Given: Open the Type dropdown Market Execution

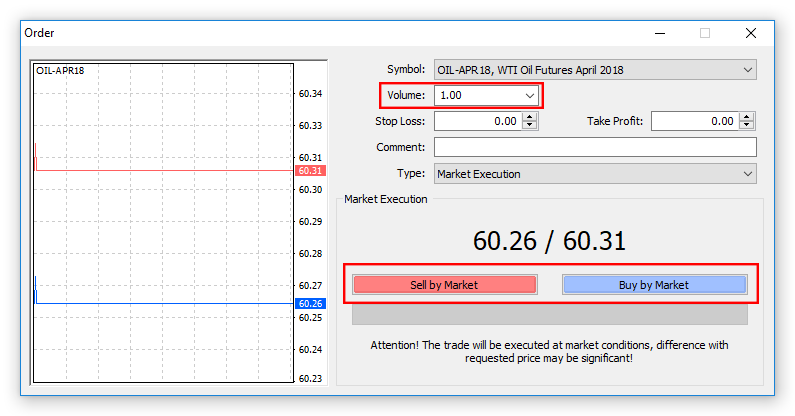Looking at the screenshot, I should point(595,174).
